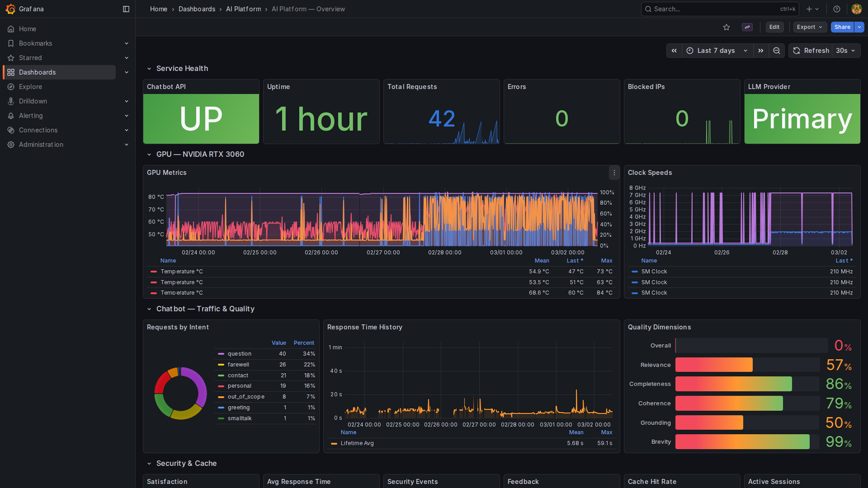Open the help question mark icon
This screenshot has height=488, width=868.
point(837,9)
